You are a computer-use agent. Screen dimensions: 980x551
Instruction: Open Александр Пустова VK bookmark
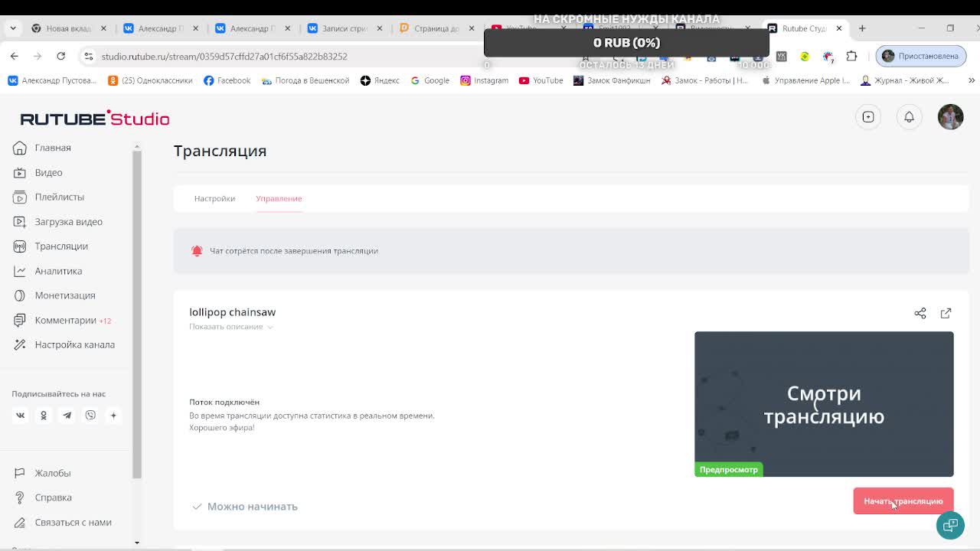tap(52, 80)
